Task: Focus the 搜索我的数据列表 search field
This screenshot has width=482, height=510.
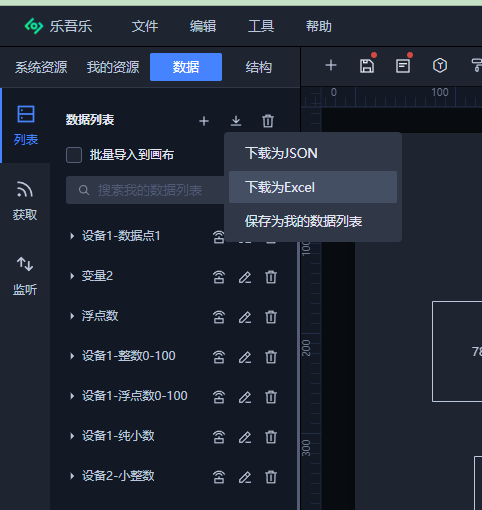Action: click(145, 190)
